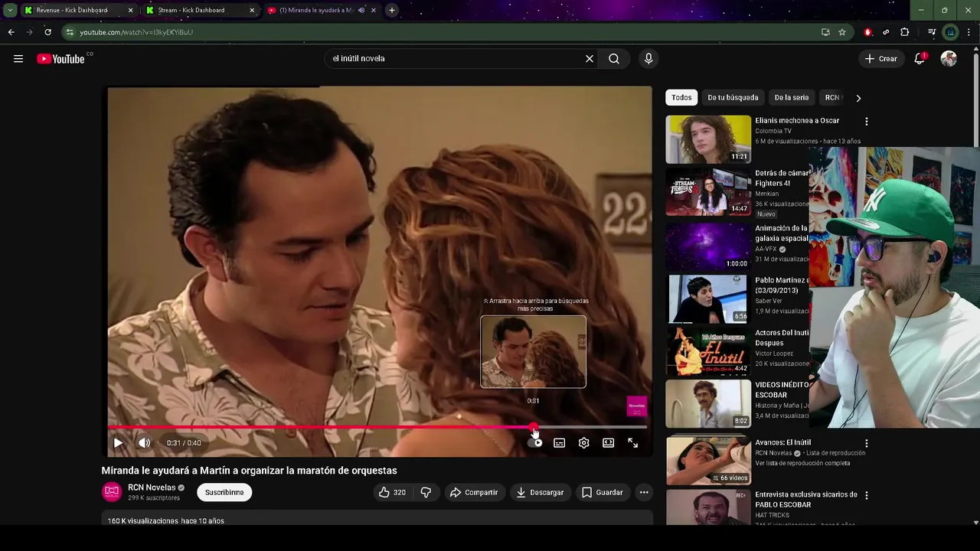Viewport: 980px width, 551px height.
Task: Open the account avatar menu
Action: 949,59
